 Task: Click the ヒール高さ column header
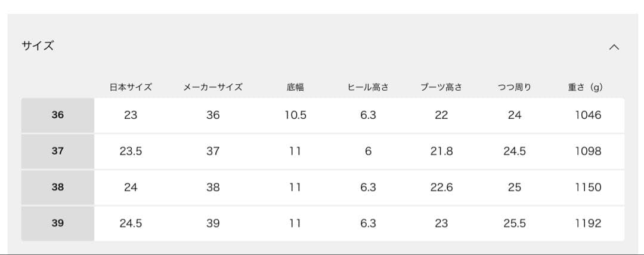368,87
